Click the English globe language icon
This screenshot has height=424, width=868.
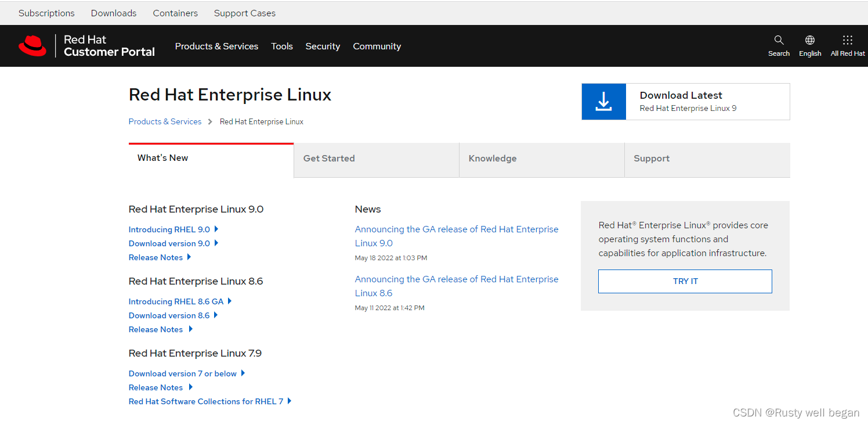(x=810, y=40)
